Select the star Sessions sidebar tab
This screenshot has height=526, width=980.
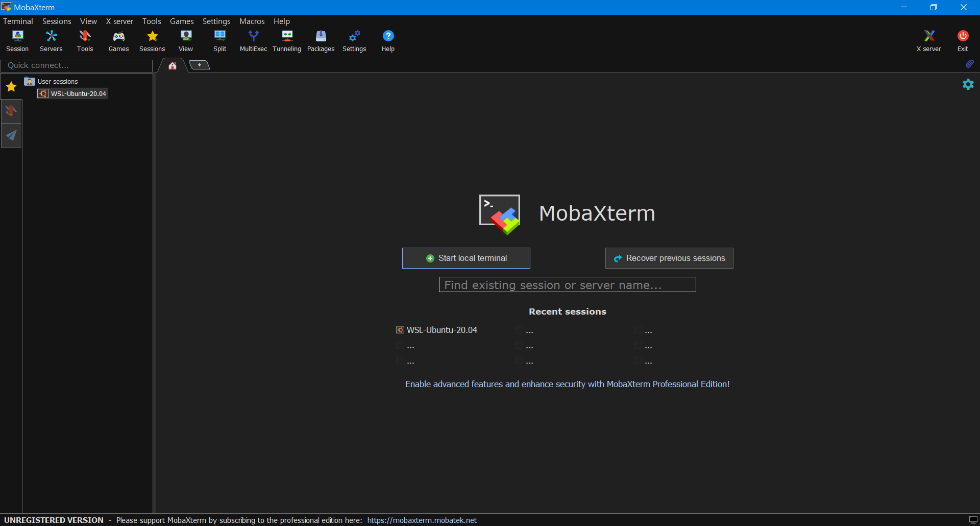coord(11,87)
